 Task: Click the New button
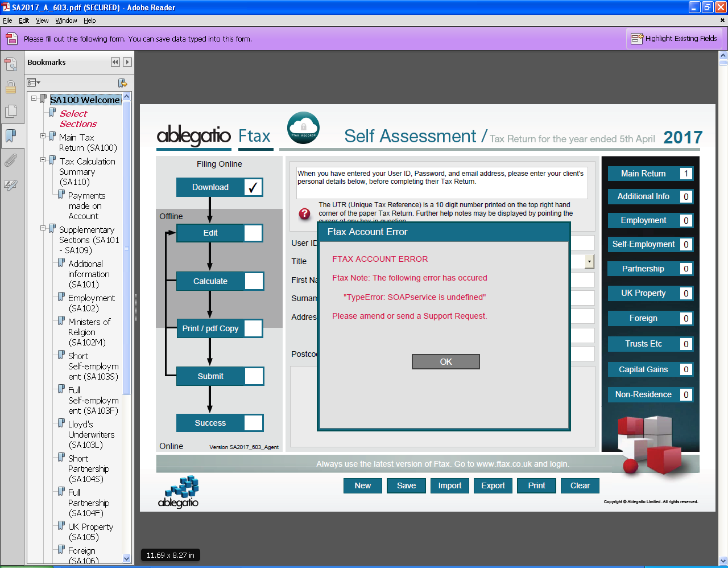tap(363, 485)
